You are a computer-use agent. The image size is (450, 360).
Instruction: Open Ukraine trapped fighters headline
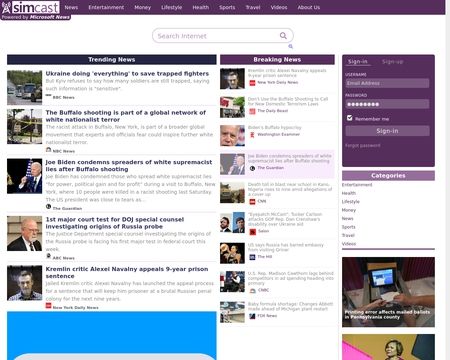[127, 73]
